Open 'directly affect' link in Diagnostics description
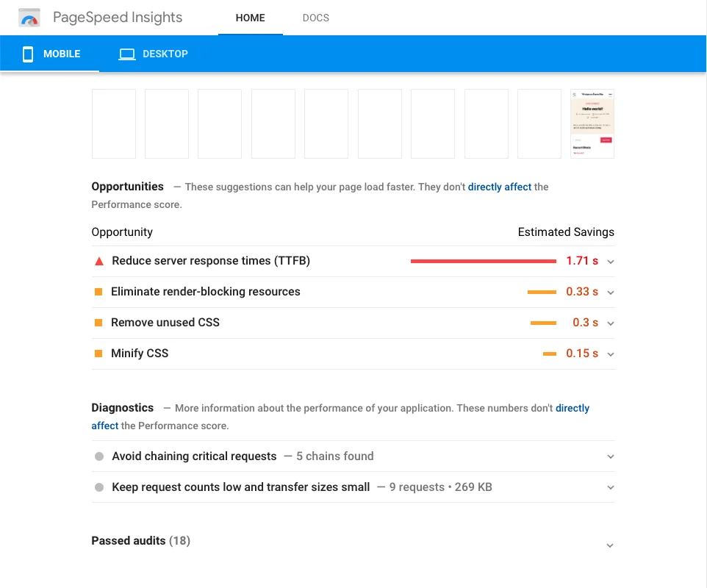The width and height of the screenshot is (707, 588). [x=573, y=408]
